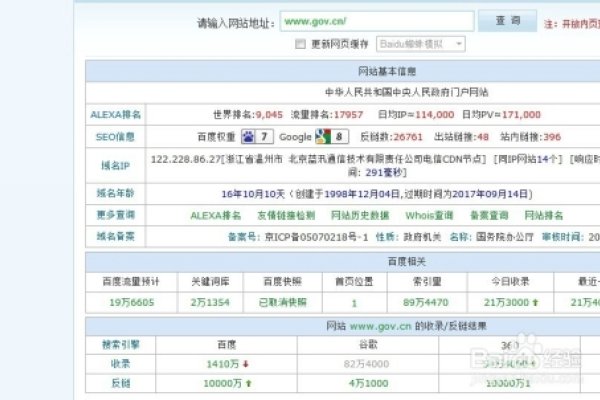
Task: Click the 搜索引擎 column header
Action: click(x=121, y=345)
